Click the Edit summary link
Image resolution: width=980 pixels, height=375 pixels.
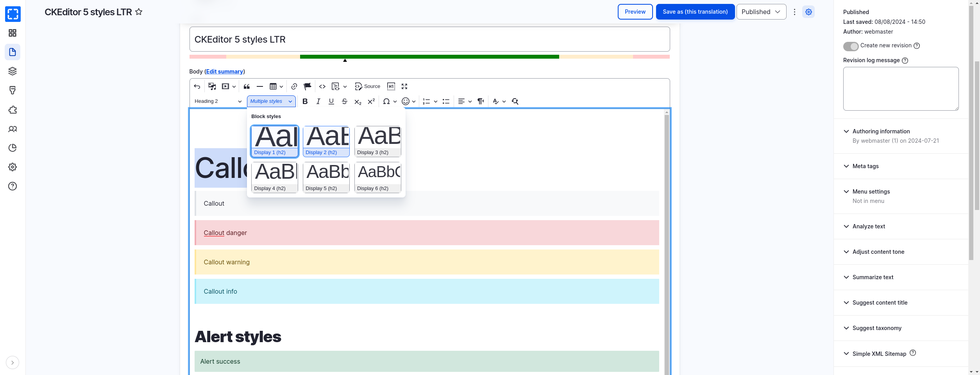[225, 72]
